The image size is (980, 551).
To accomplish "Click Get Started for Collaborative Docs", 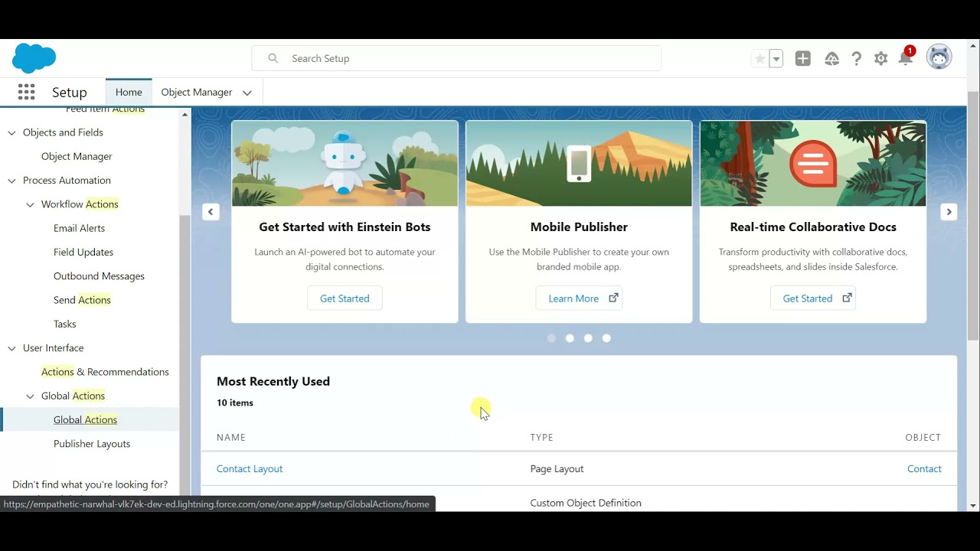I will tap(813, 298).
